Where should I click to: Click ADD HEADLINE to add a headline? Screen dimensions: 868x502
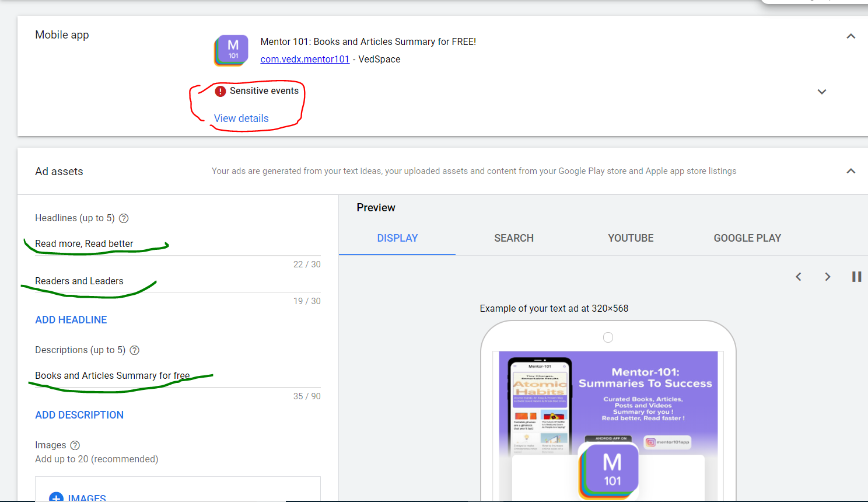pyautogui.click(x=71, y=319)
